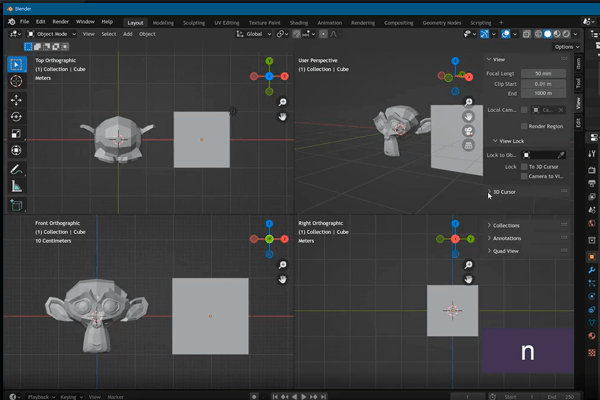Jump to the timeline end frame button
This screenshot has width=600, height=400.
[323, 397]
